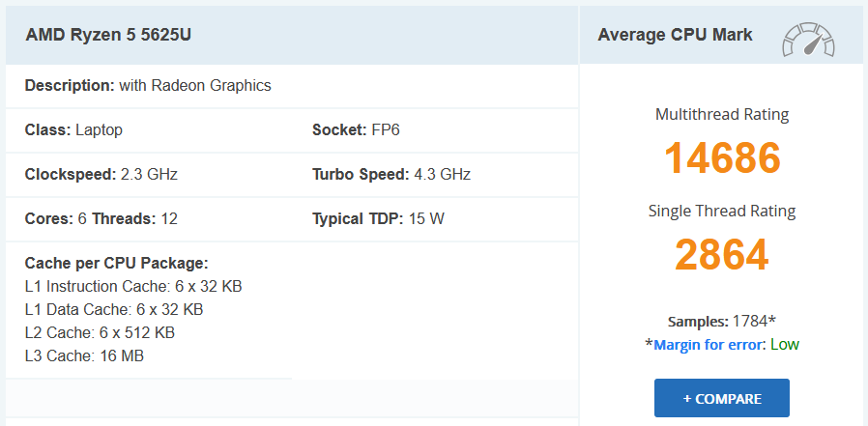Viewport: 868px width, 426px height.
Task: Select the single thread score 2864
Action: point(722,254)
